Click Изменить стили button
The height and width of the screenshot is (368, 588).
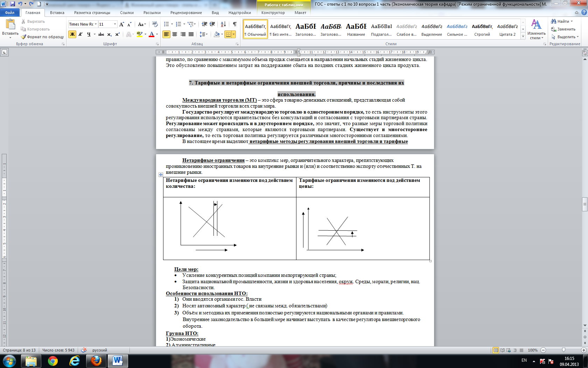pos(537,29)
